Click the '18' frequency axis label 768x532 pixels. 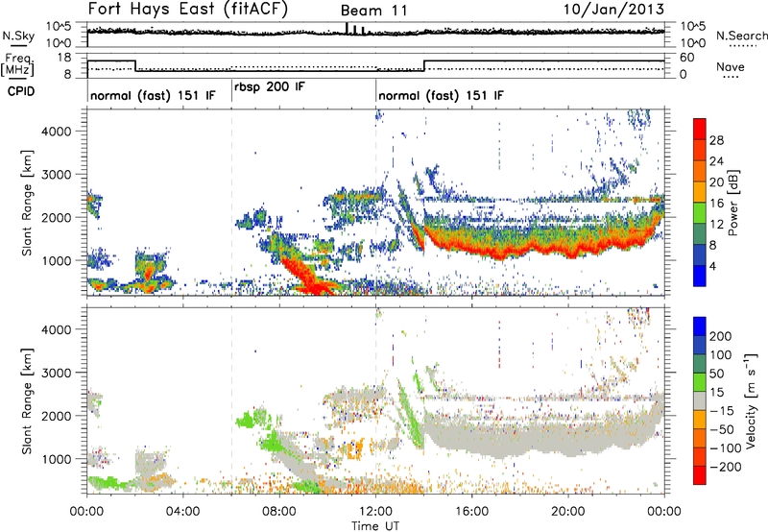64,58
